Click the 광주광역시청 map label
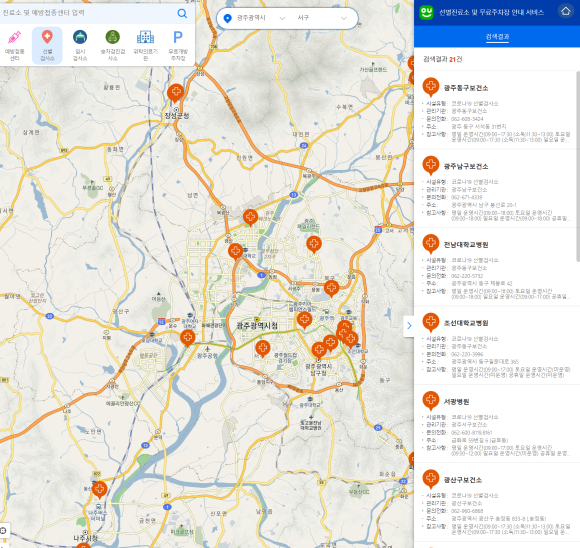This screenshot has width=580, height=548. [257, 326]
